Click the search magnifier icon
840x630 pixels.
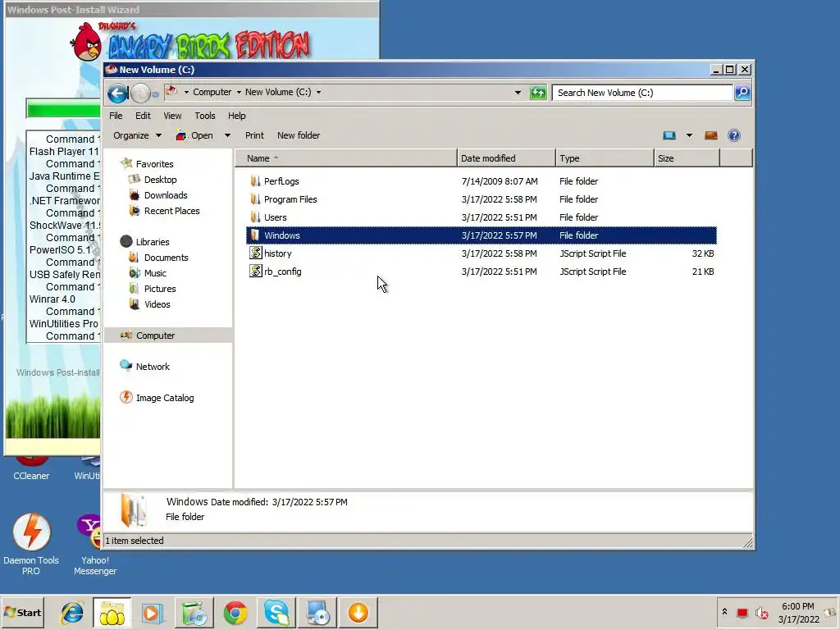pyautogui.click(x=742, y=93)
